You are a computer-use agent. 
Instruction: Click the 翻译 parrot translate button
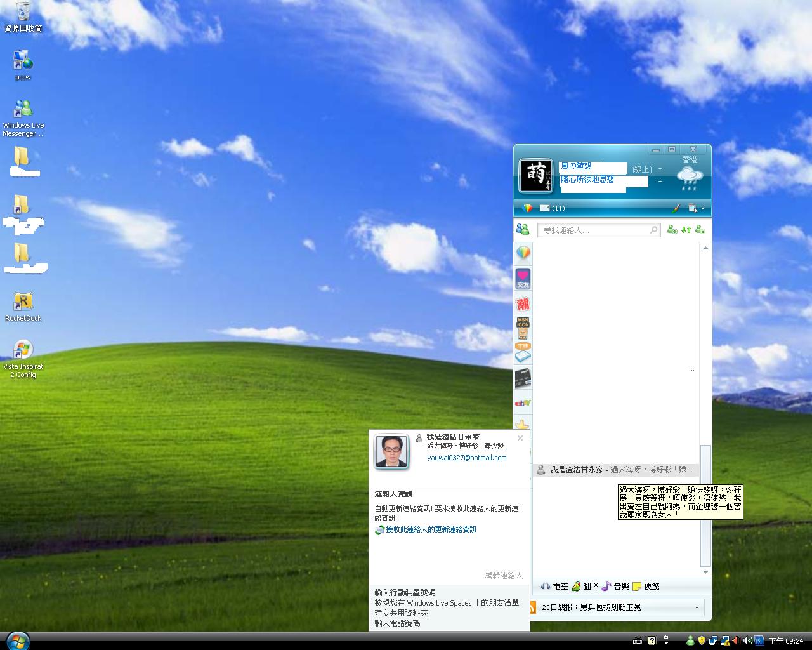(x=584, y=587)
